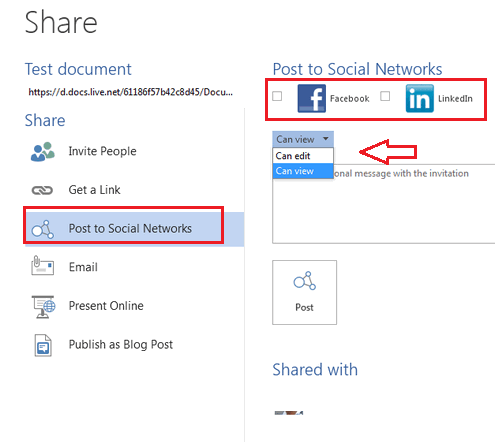Click the Email envelope icon
495x442 pixels.
42,266
